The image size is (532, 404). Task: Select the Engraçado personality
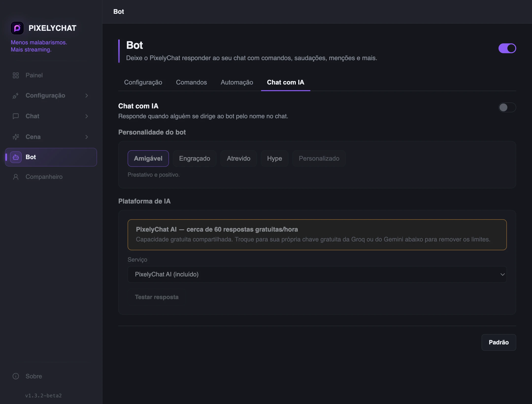(x=195, y=158)
